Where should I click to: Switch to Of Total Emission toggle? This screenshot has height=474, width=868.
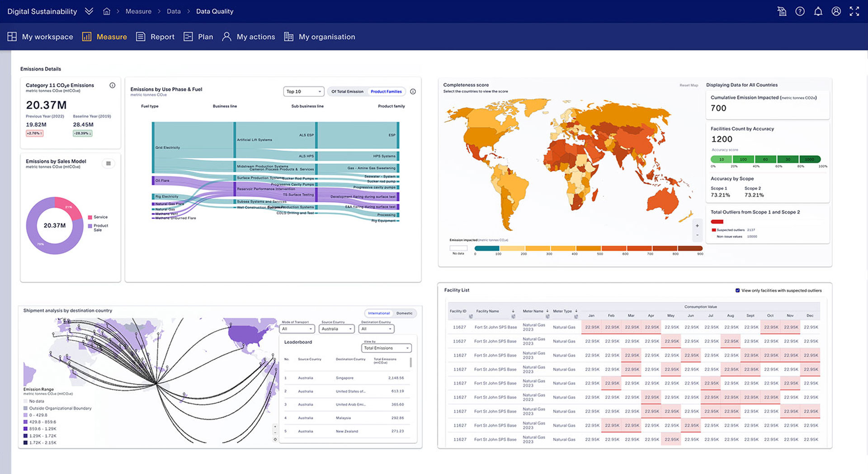[347, 92]
